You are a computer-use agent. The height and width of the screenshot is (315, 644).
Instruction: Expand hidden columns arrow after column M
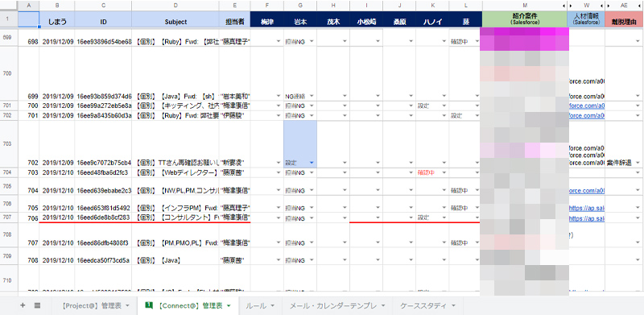(563, 6)
